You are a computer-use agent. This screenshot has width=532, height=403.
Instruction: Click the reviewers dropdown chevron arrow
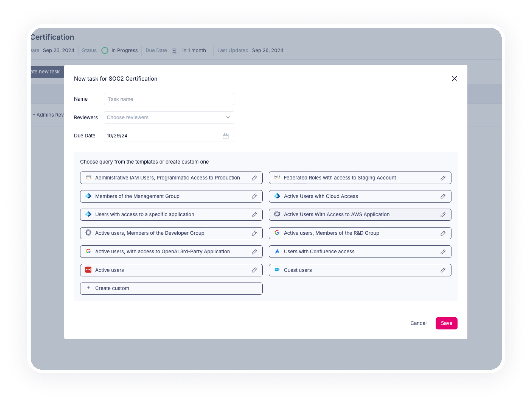(x=228, y=117)
